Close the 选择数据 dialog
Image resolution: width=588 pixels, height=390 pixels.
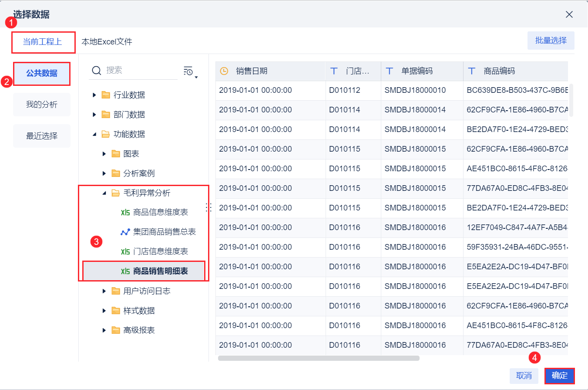pyautogui.click(x=569, y=14)
